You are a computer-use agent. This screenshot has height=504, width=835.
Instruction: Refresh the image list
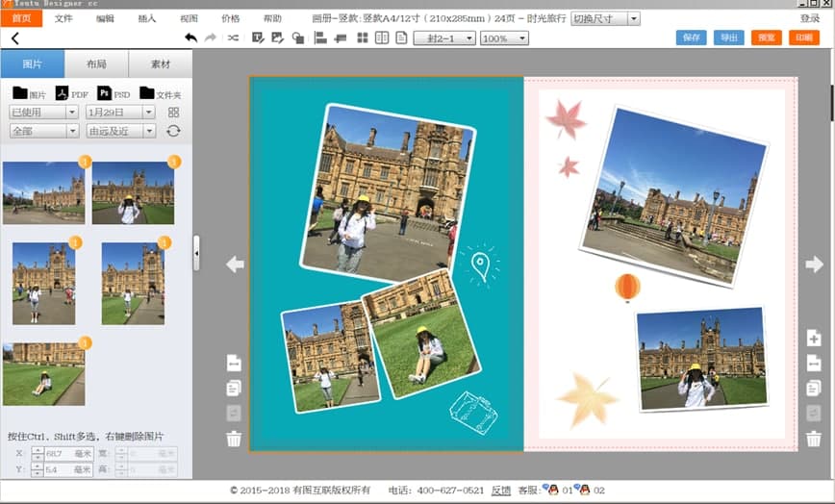pos(173,131)
